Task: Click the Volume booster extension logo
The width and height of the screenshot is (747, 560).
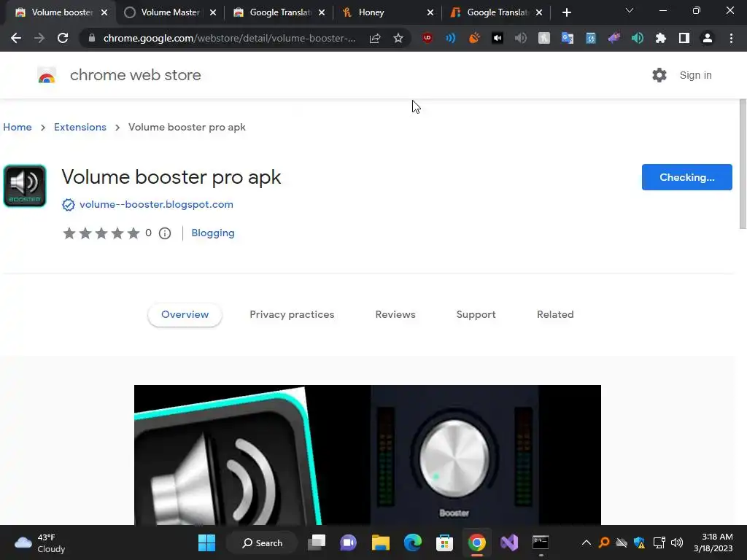Action: [25, 186]
